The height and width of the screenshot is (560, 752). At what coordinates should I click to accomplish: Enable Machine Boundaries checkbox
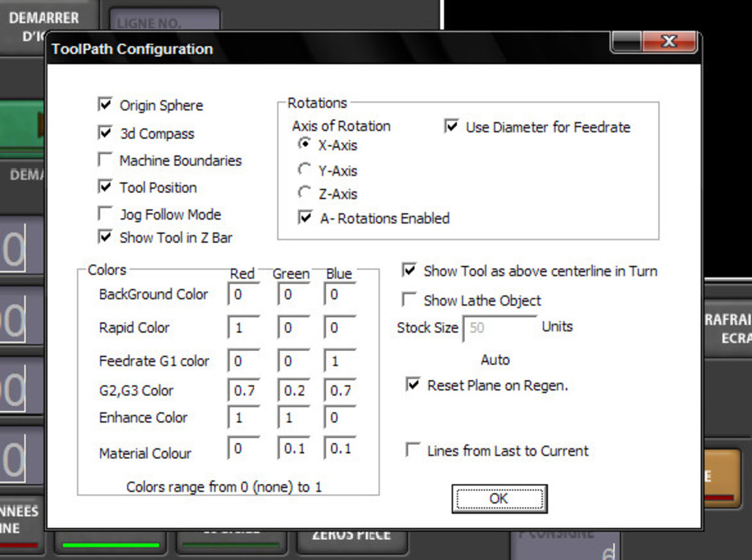pyautogui.click(x=106, y=160)
